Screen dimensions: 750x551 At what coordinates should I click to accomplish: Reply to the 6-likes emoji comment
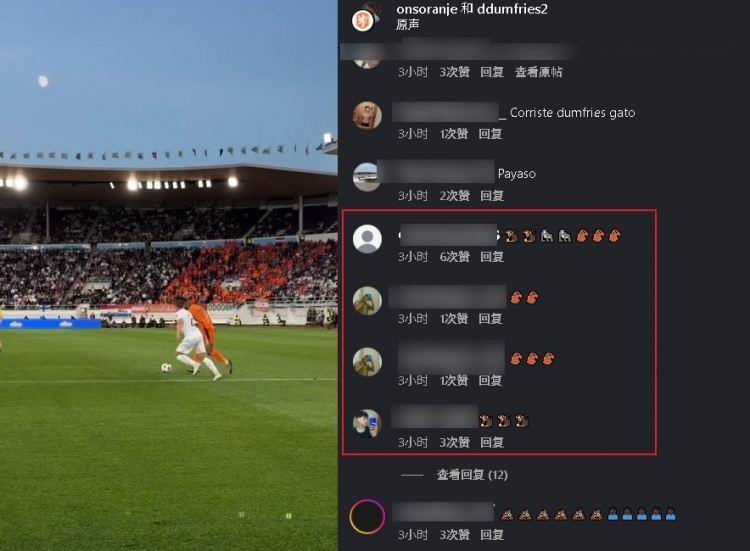point(492,257)
